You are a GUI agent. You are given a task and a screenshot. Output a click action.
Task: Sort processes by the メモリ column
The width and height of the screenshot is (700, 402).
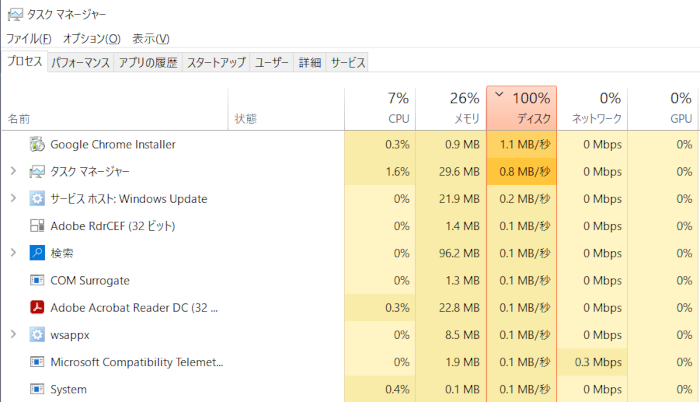pos(451,108)
